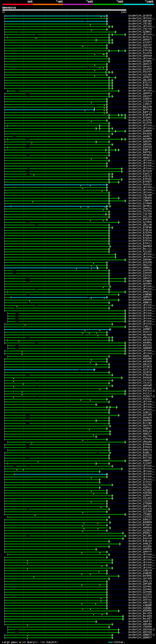Open UniRef100_Q8PPF4 alignment

140,94
